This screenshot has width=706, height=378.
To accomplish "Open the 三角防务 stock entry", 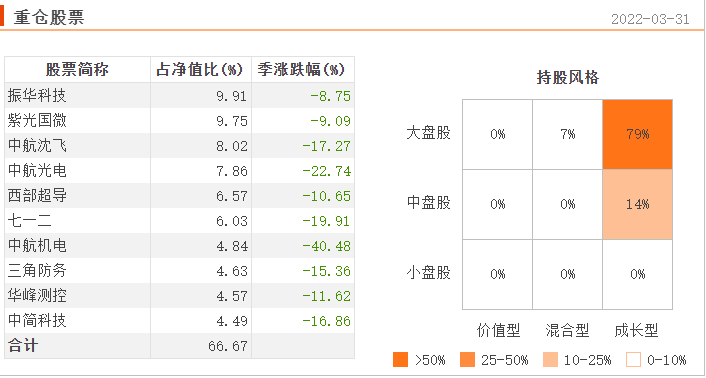I will pos(37,270).
